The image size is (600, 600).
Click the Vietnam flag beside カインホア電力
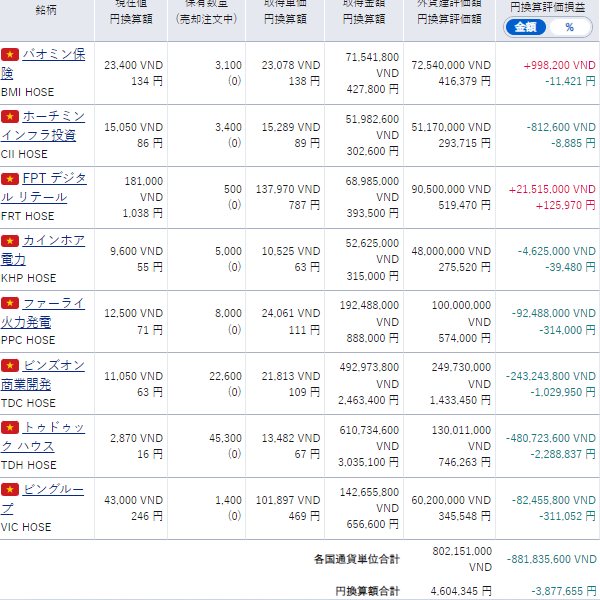[10, 241]
